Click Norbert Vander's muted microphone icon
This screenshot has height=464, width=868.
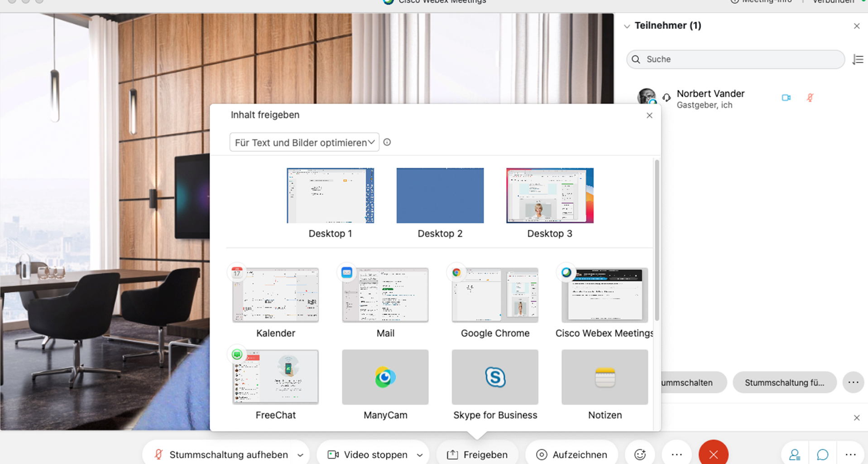coord(810,97)
